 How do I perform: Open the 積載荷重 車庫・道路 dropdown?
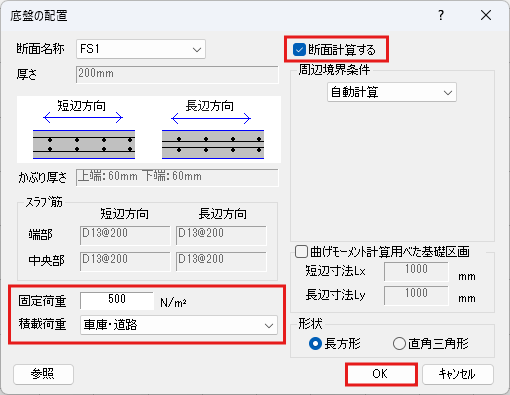pos(179,325)
